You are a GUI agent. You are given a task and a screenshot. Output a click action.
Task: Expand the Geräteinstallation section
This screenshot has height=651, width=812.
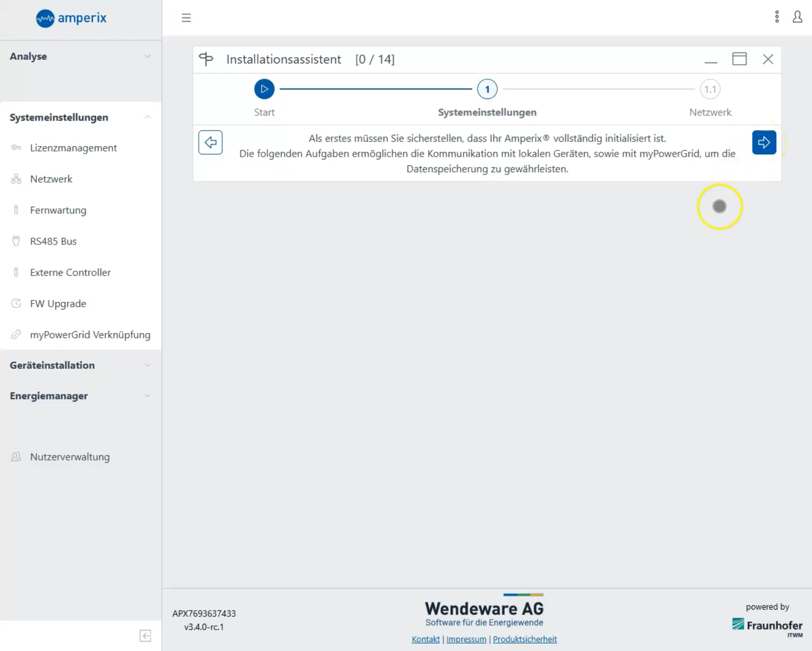(x=81, y=365)
